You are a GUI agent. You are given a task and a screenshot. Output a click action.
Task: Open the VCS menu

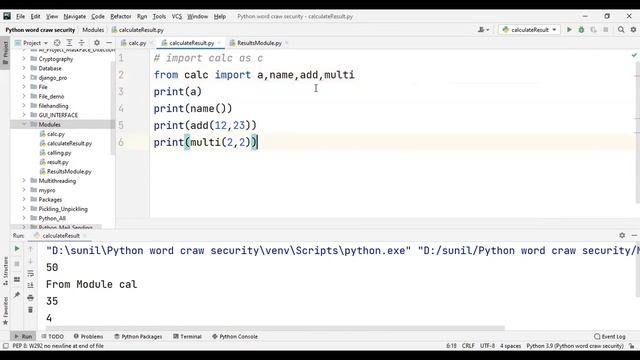tap(177, 16)
